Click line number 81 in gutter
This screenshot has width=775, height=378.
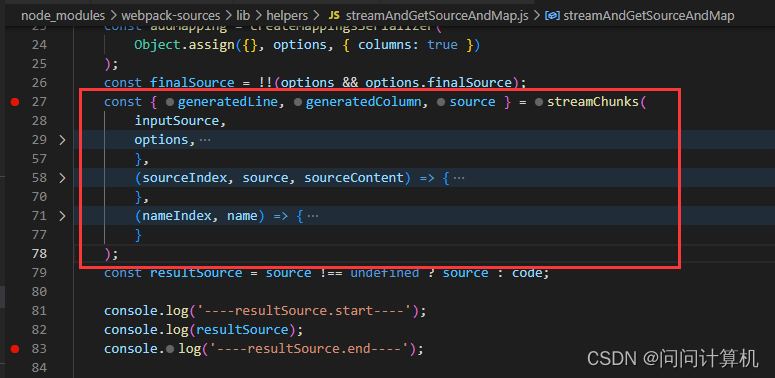[39, 311]
